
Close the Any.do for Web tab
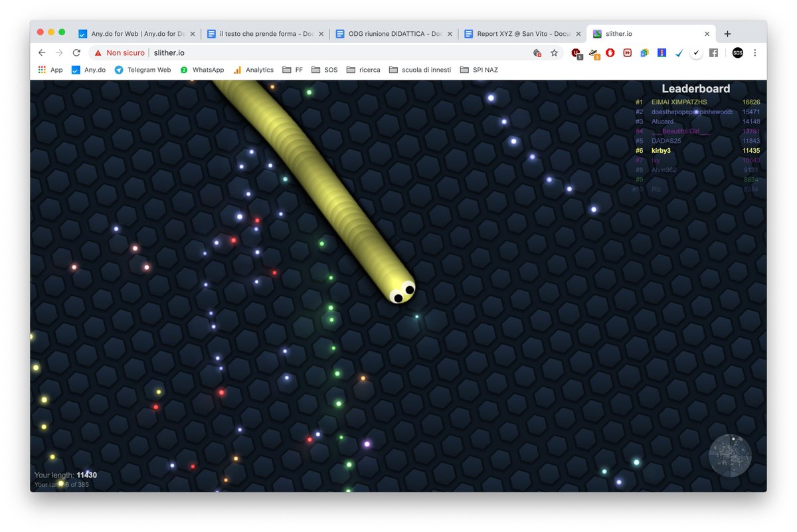point(192,34)
